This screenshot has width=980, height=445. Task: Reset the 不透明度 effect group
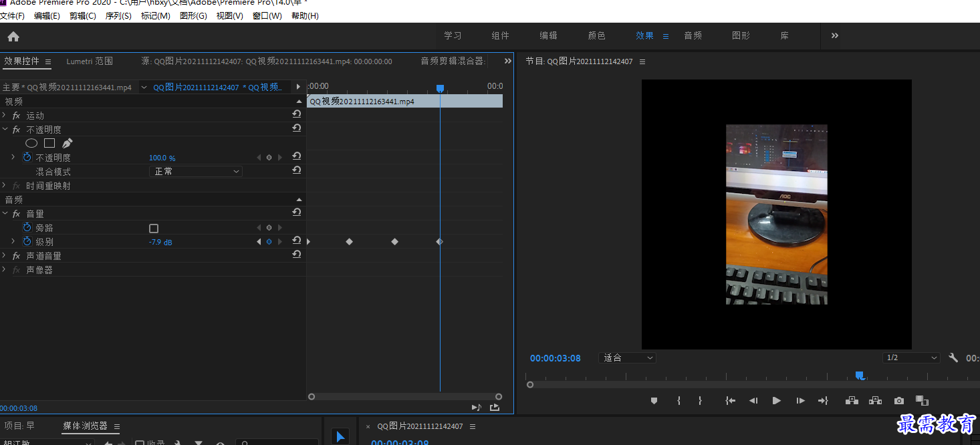click(x=297, y=129)
